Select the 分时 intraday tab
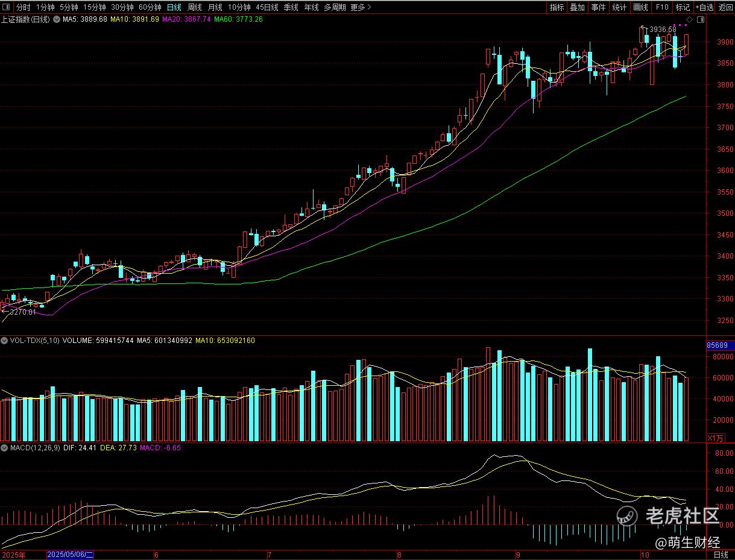Screen dimensions: 735x560 click(23, 7)
